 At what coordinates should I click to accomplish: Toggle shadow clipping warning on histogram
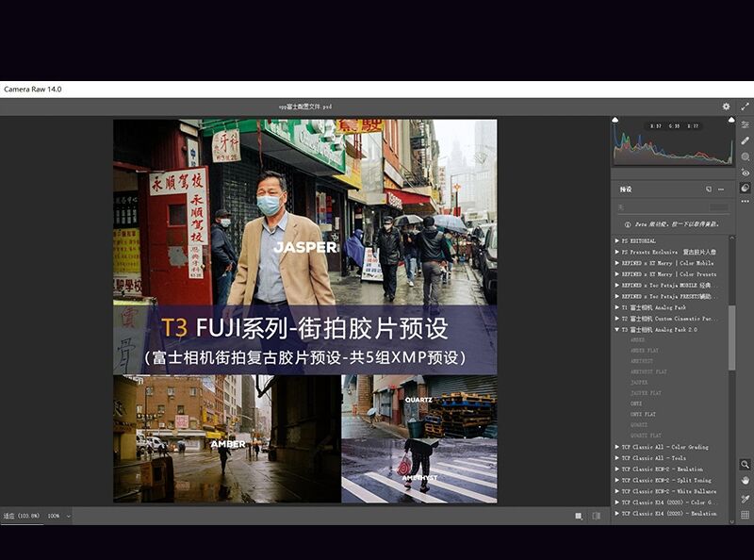tap(615, 120)
